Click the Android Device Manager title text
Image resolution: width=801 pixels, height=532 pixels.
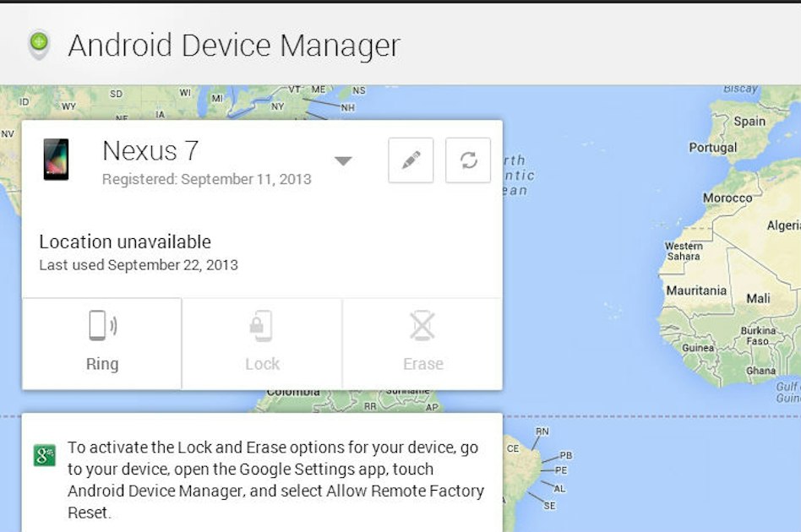pyautogui.click(x=234, y=45)
